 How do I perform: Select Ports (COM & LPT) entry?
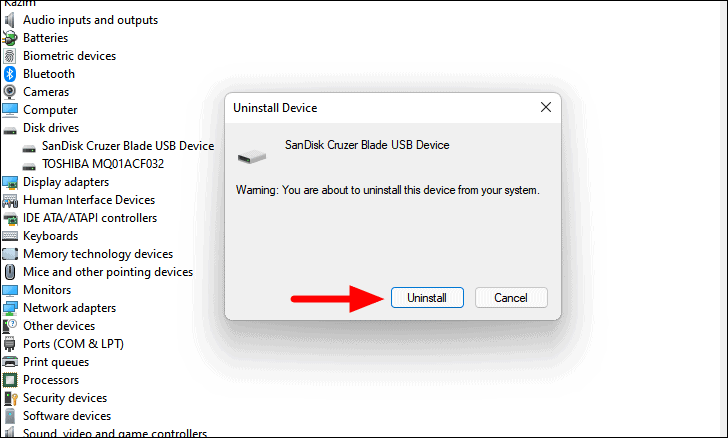pyautogui.click(x=73, y=344)
